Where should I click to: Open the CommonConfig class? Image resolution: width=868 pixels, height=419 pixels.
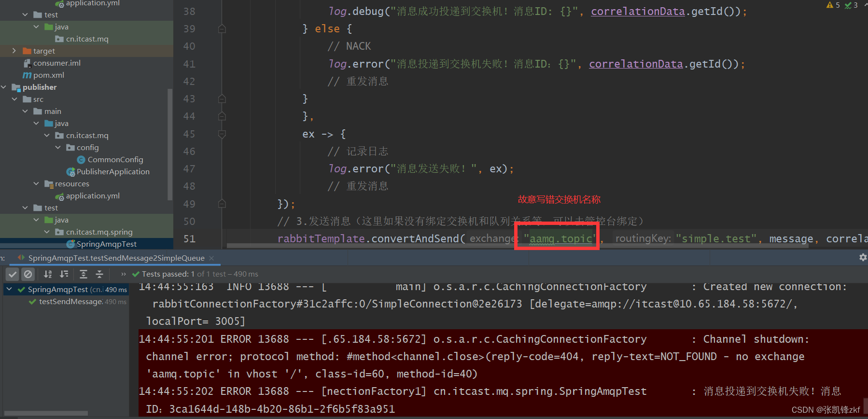coord(115,159)
